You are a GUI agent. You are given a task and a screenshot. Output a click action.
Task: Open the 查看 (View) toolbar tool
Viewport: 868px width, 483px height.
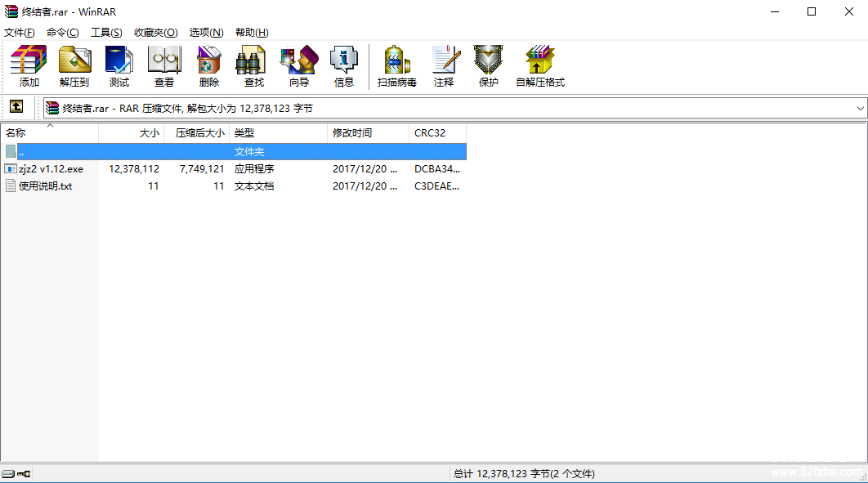[163, 66]
